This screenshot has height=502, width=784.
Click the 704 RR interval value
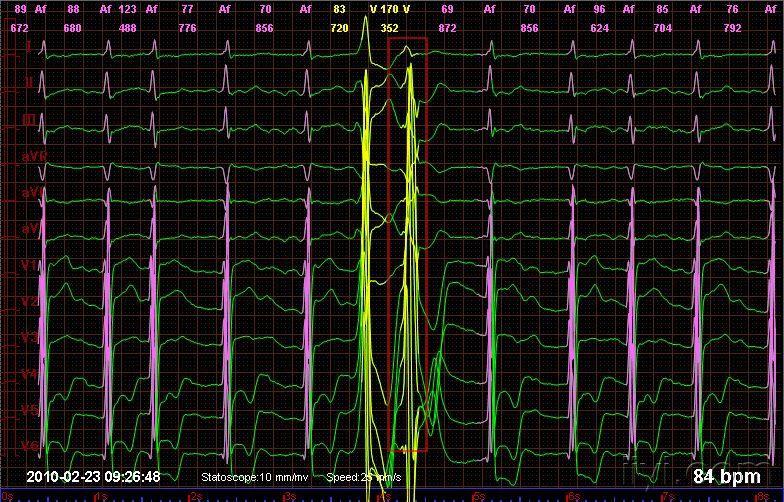pyautogui.click(x=662, y=28)
